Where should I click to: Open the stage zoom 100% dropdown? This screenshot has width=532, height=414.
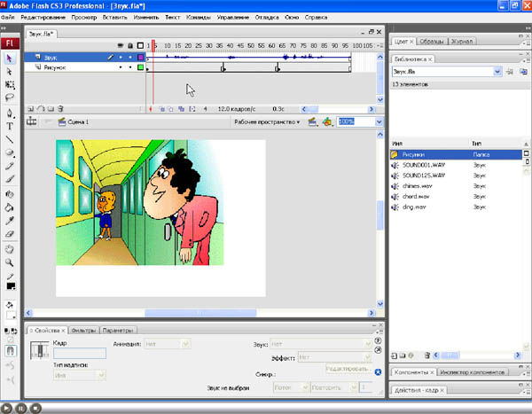coord(379,121)
